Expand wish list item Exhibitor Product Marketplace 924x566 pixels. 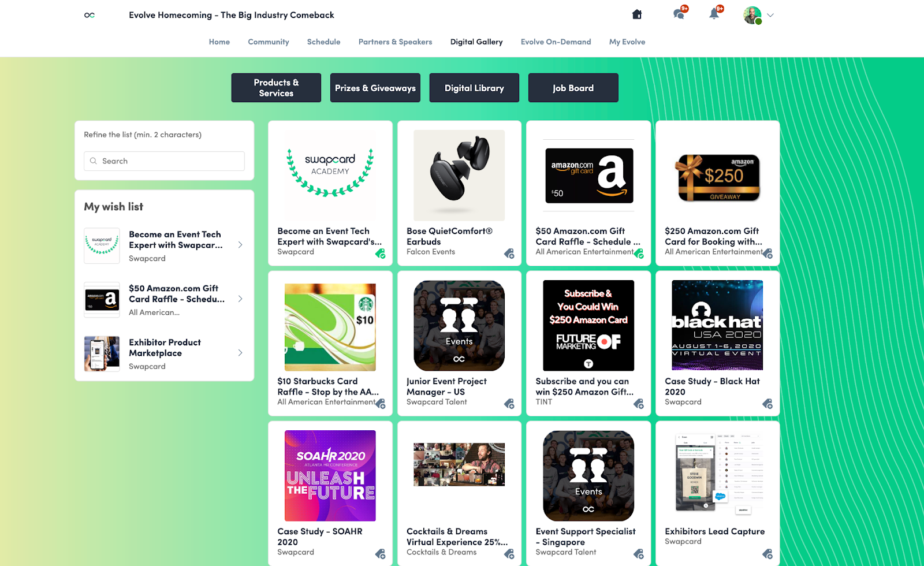pyautogui.click(x=240, y=353)
